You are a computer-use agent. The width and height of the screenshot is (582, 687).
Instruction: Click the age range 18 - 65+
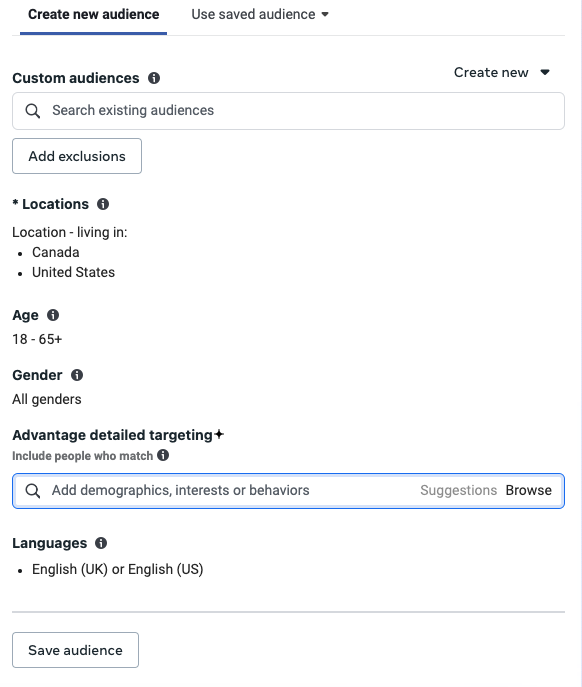tap(37, 339)
